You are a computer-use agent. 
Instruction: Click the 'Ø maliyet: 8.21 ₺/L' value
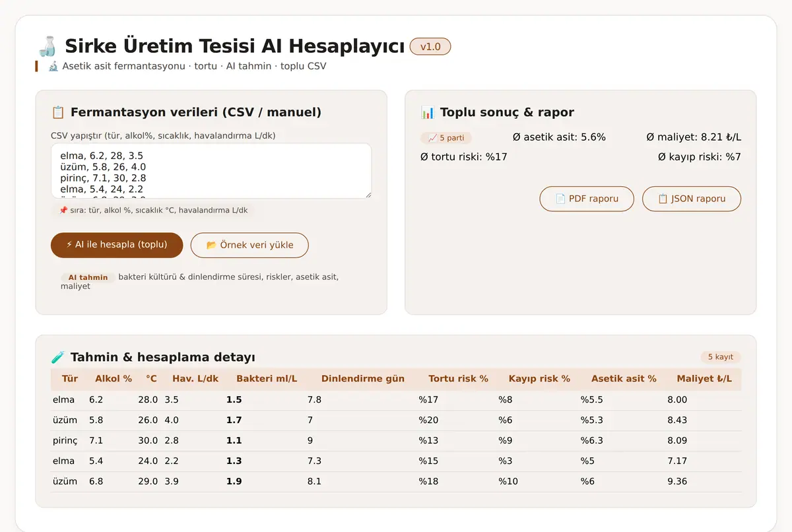click(x=694, y=137)
